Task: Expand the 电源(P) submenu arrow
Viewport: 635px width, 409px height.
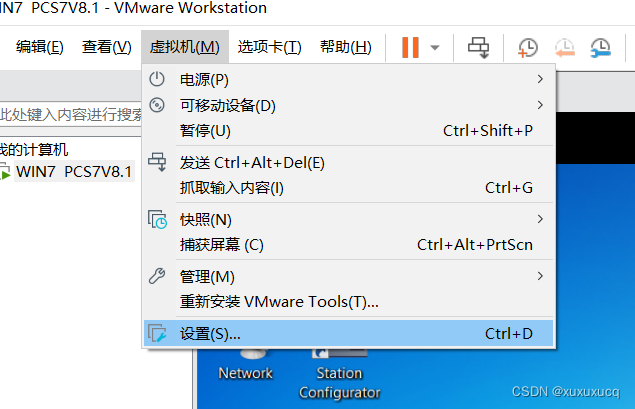Action: pyautogui.click(x=540, y=79)
